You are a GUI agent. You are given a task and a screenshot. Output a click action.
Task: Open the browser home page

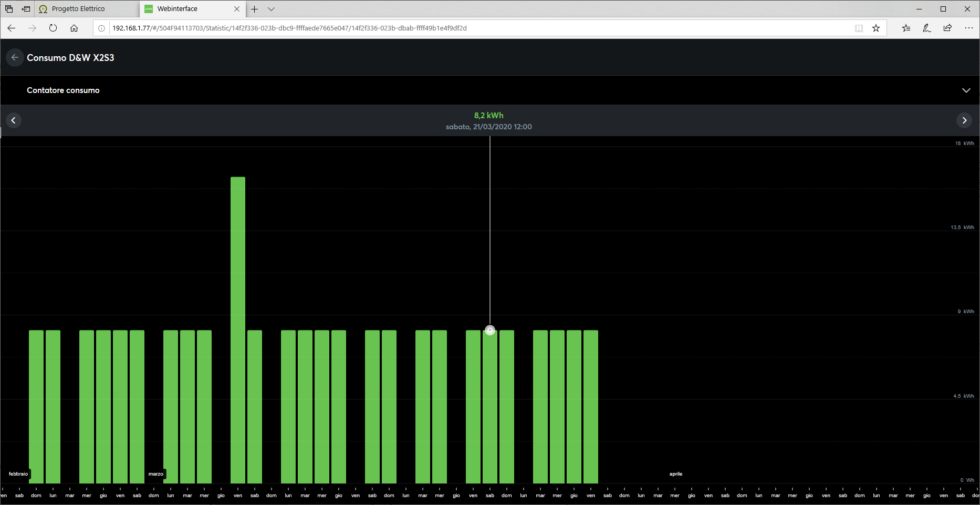pos(74,28)
